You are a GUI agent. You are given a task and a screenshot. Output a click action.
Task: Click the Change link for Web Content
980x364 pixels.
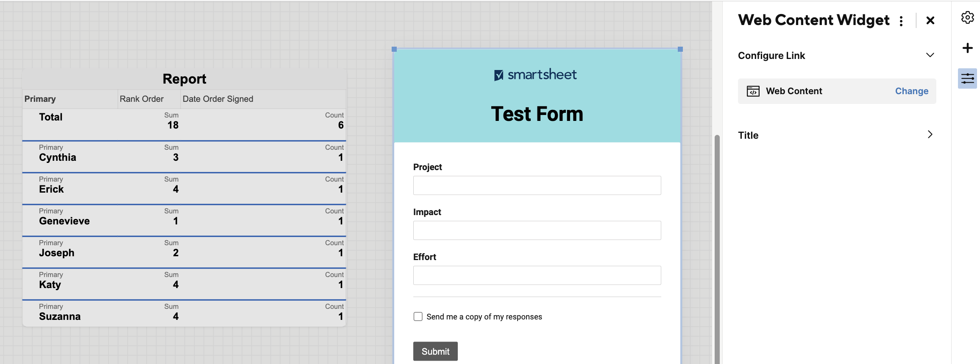[912, 91]
